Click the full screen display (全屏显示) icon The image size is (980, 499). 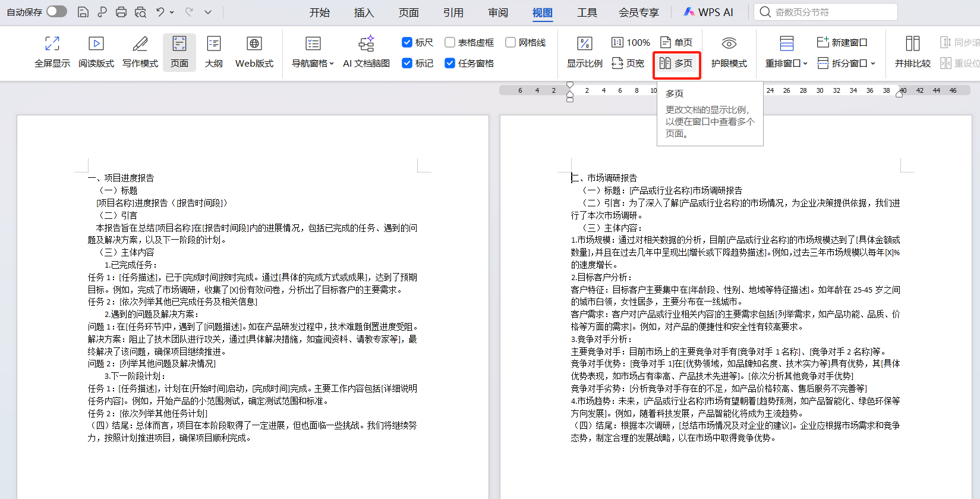52,44
